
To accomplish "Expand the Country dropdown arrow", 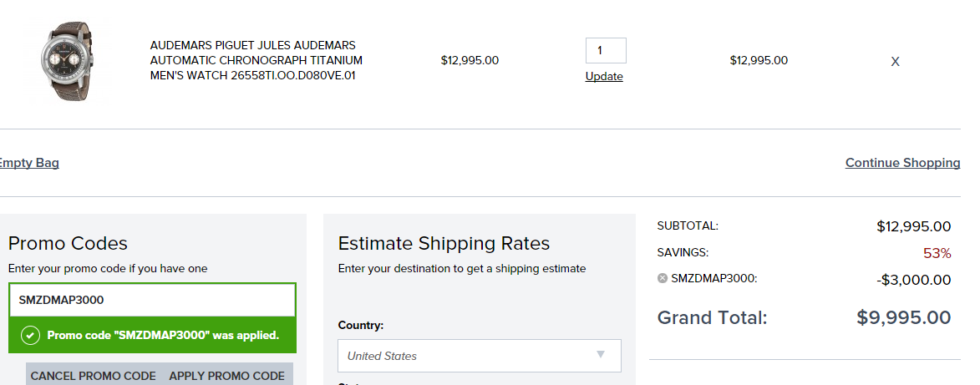I will [x=601, y=355].
